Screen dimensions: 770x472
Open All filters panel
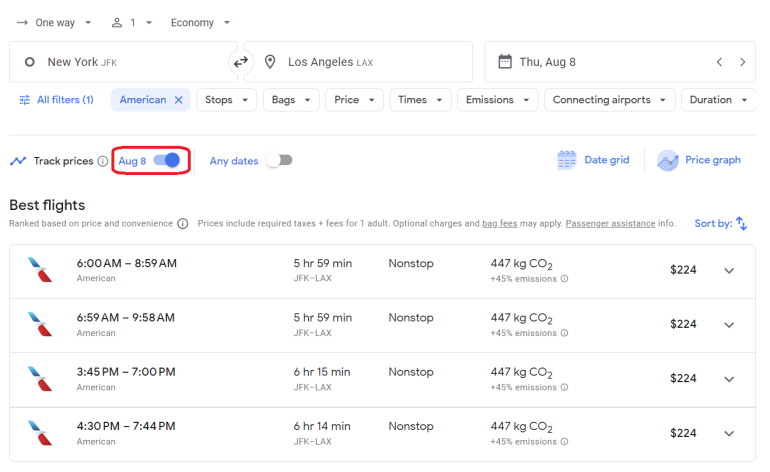pyautogui.click(x=57, y=100)
